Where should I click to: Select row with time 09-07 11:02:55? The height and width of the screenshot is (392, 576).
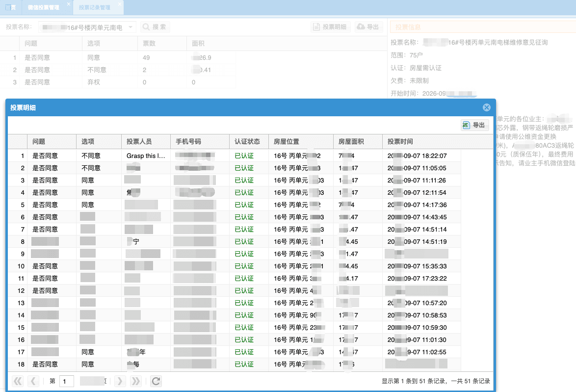pos(235,352)
